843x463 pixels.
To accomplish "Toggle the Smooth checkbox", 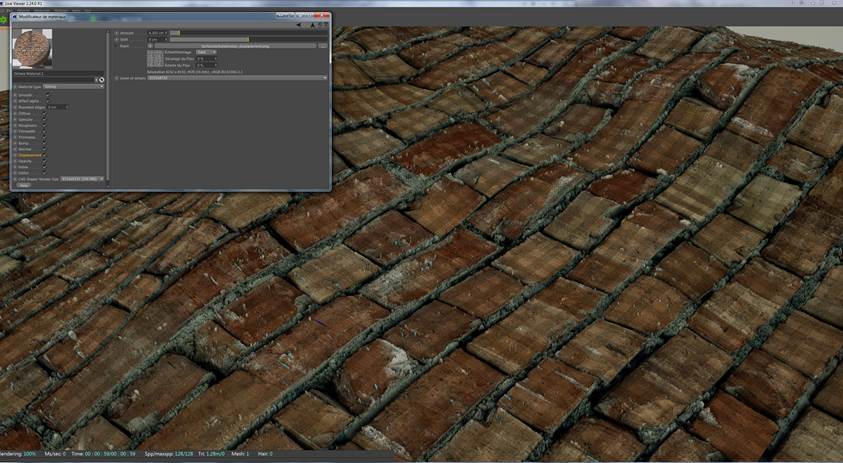I will point(47,95).
